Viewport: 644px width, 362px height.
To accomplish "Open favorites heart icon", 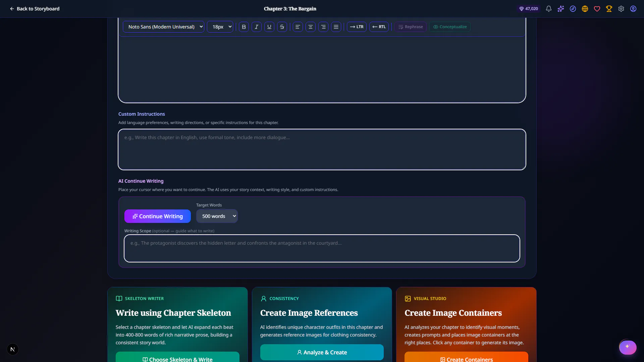I will [x=597, y=9].
